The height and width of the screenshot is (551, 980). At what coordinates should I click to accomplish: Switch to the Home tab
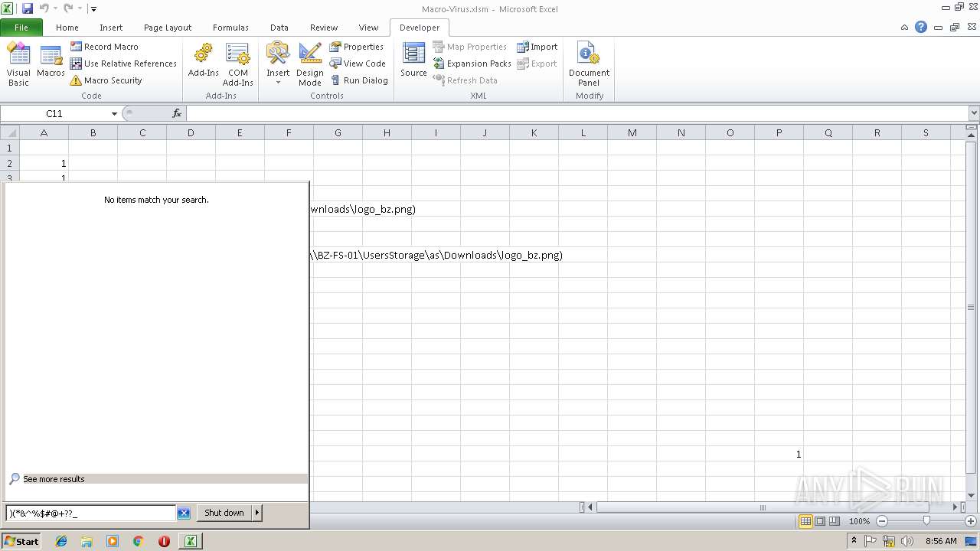point(67,28)
